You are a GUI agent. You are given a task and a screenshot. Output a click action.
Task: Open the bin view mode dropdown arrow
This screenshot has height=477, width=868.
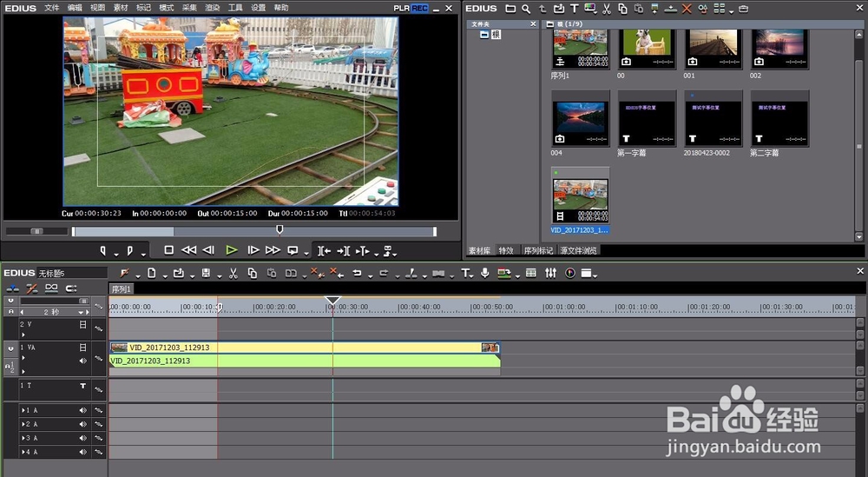point(731,11)
